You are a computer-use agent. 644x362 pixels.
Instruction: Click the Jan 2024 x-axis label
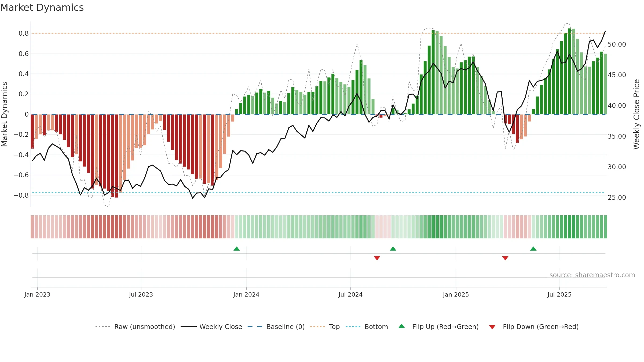click(x=246, y=294)
